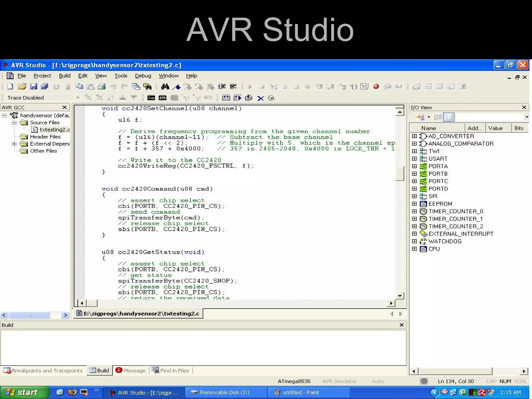Open the Window menu
The image size is (532, 399).
169,76
